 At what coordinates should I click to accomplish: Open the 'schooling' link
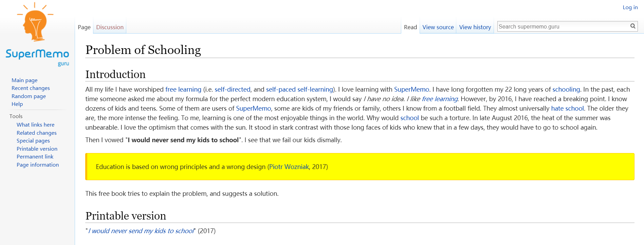coord(566,89)
